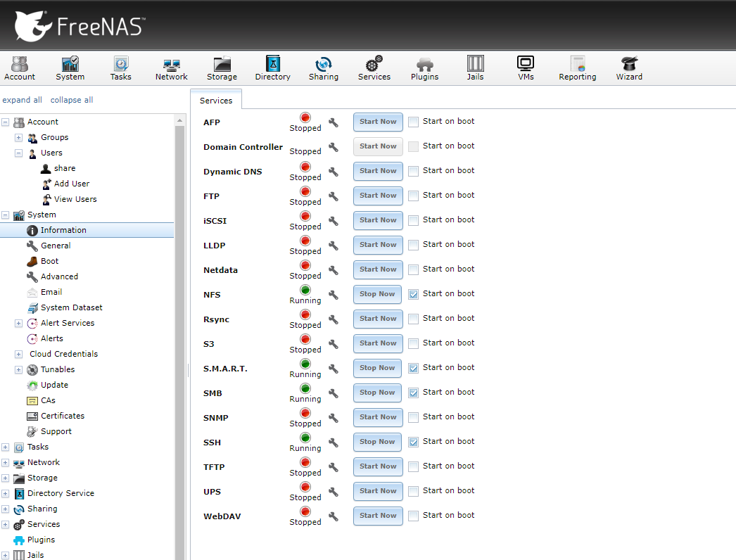The height and width of the screenshot is (560, 736).
Task: Click the SMB settings wrench icon
Action: 334,393
